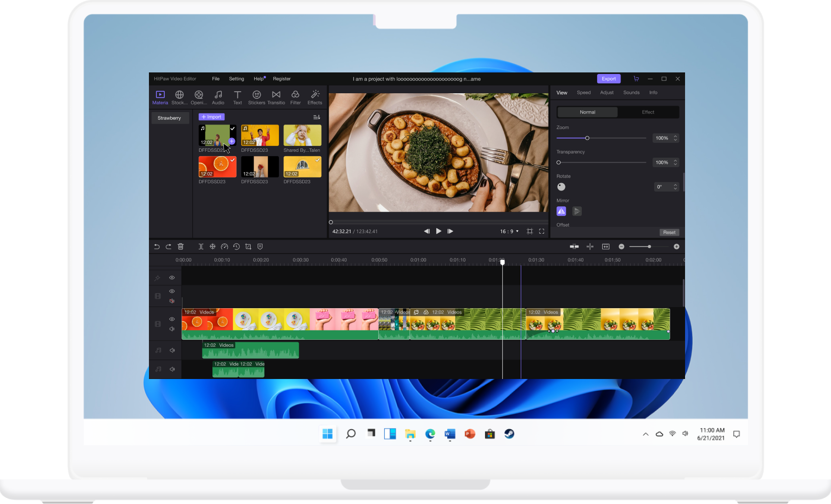Click the Undo arrow in timeline toolbar
Screen dimensions: 831x504
coord(156,247)
